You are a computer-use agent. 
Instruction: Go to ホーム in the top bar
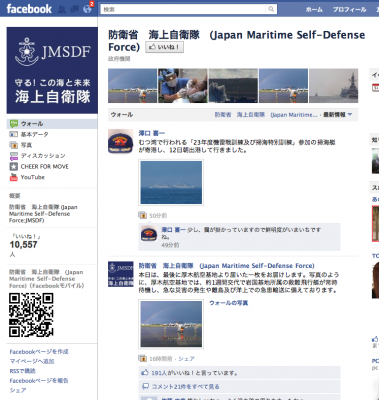coord(314,9)
